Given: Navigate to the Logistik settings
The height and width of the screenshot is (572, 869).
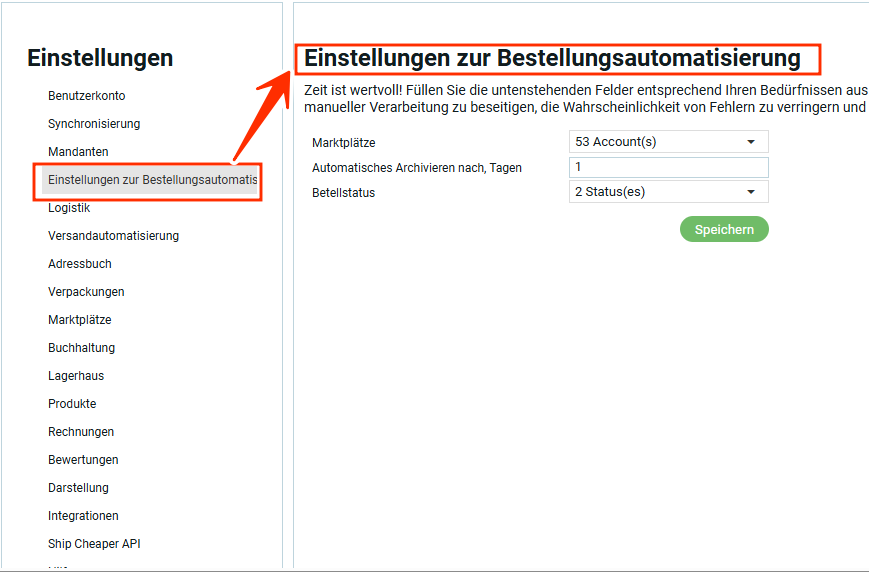Looking at the screenshot, I should tap(69, 208).
